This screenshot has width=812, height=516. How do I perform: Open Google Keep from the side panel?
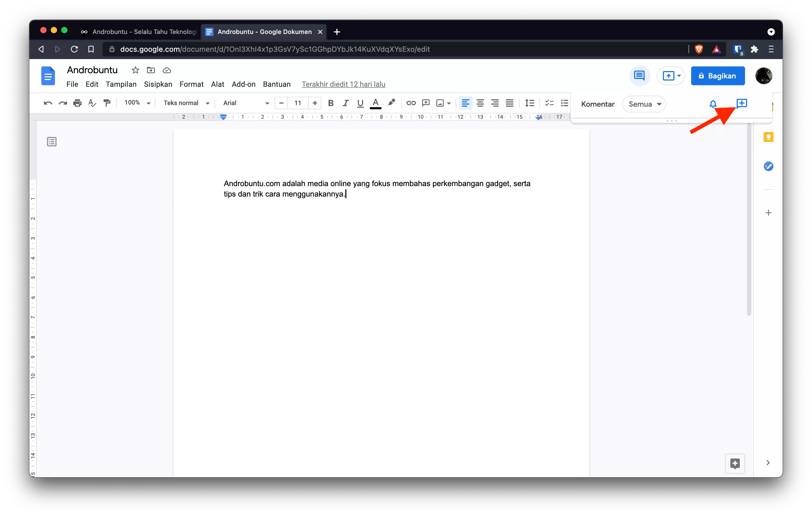769,137
